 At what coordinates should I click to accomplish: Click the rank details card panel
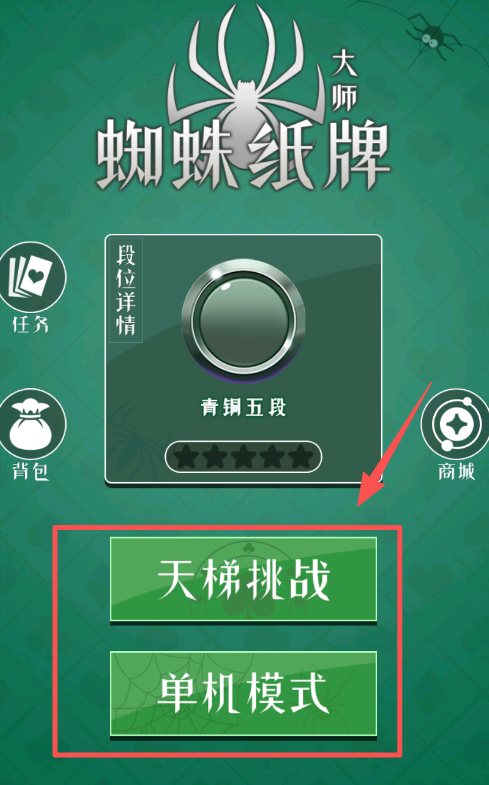click(x=243, y=359)
